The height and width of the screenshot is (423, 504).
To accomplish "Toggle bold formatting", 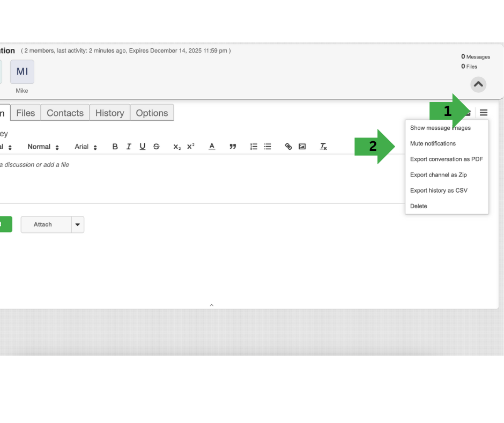I will pyautogui.click(x=115, y=147).
